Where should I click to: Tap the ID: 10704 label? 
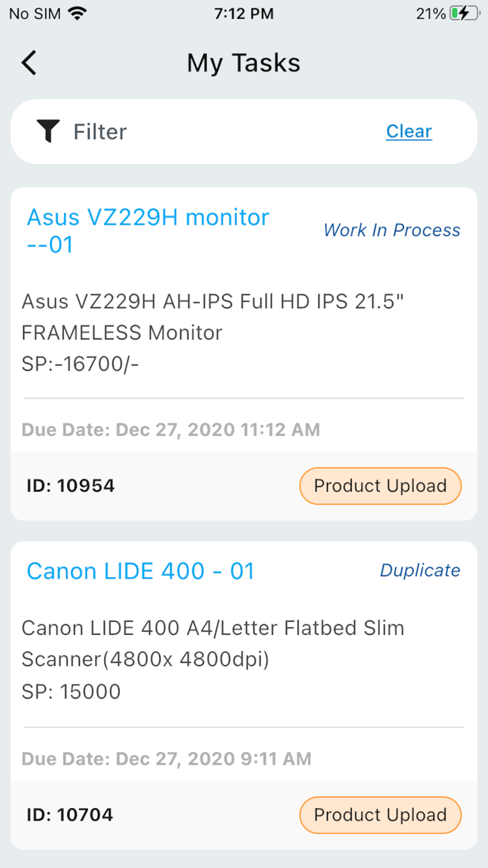[70, 815]
